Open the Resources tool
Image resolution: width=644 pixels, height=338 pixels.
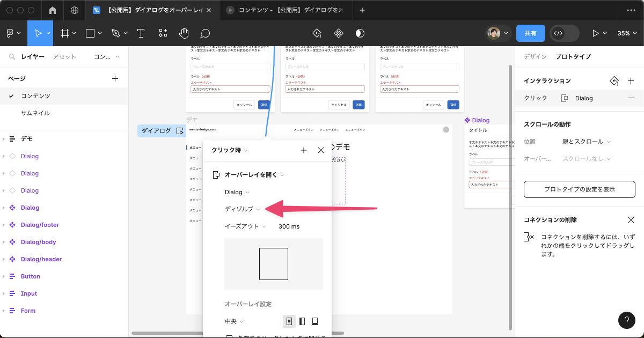163,33
